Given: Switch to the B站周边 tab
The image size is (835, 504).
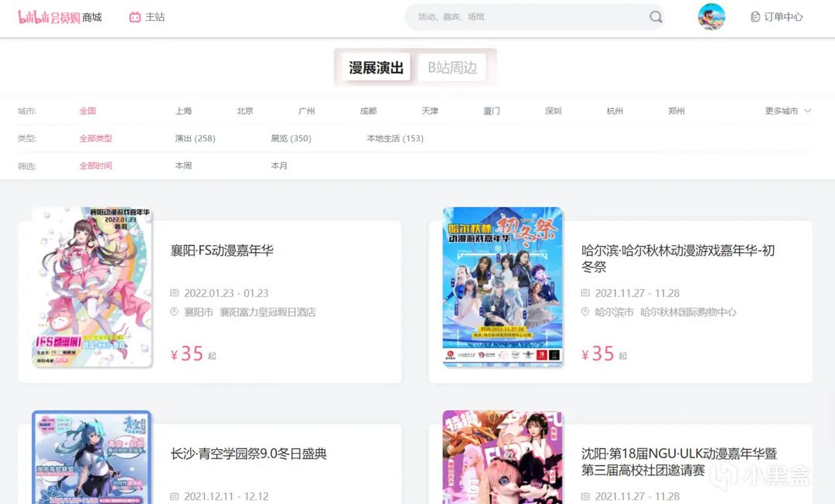Looking at the screenshot, I should click(452, 67).
